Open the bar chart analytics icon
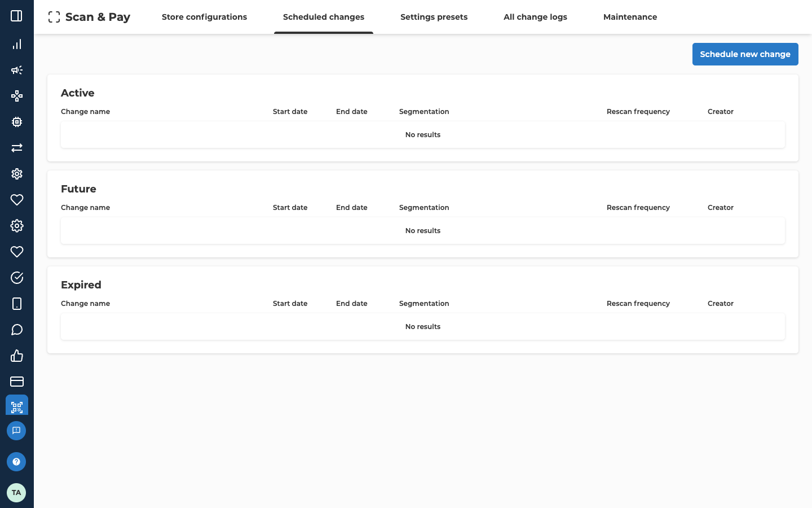The height and width of the screenshot is (508, 812). click(x=17, y=44)
